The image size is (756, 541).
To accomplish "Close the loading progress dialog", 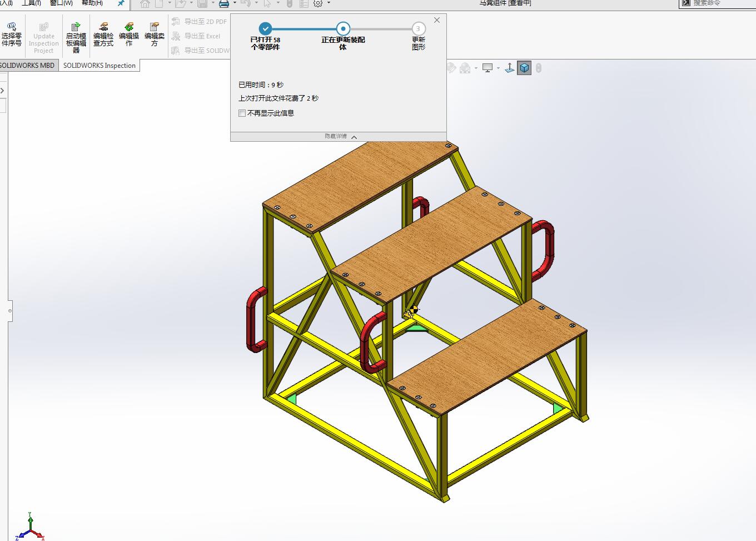I will tap(437, 20).
